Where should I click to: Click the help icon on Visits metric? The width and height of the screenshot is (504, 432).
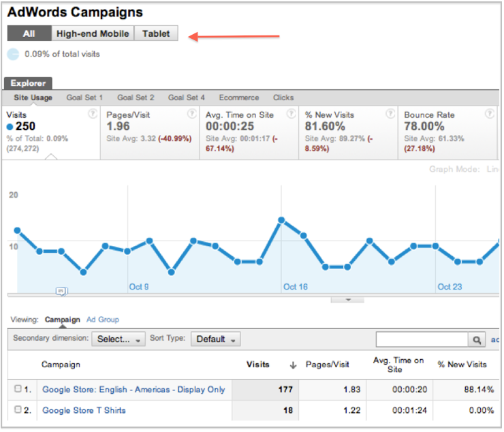tap(93, 114)
